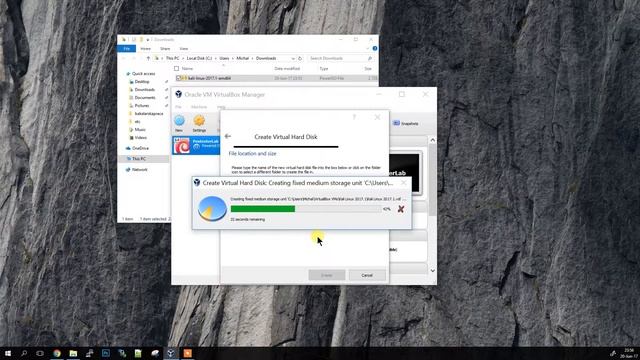Click the VM preview thumbnail in Manager
This screenshot has height=360, width=640.
pyautogui.click(x=404, y=173)
